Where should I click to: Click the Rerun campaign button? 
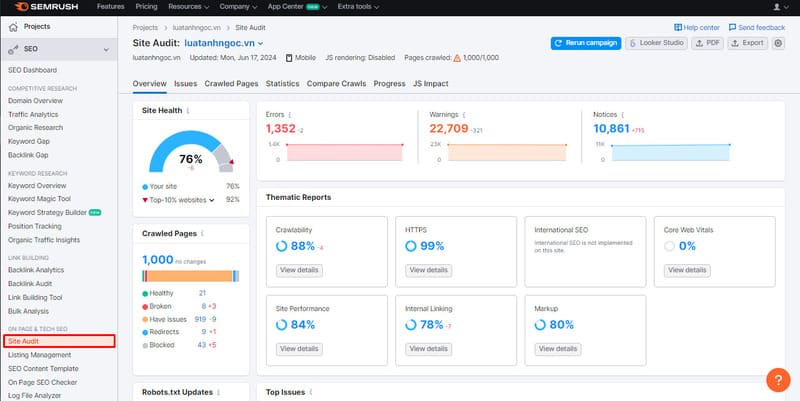click(586, 43)
